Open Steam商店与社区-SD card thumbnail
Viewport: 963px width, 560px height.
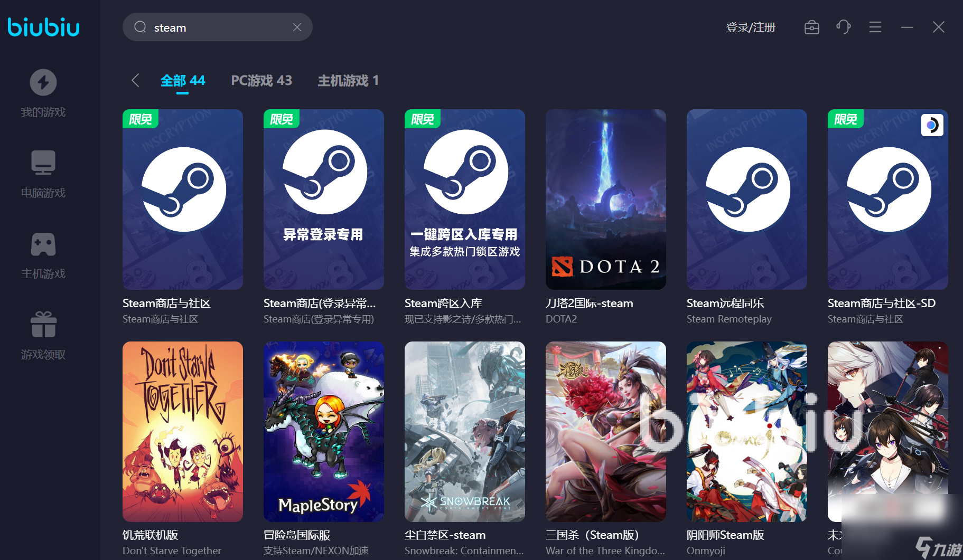click(888, 200)
